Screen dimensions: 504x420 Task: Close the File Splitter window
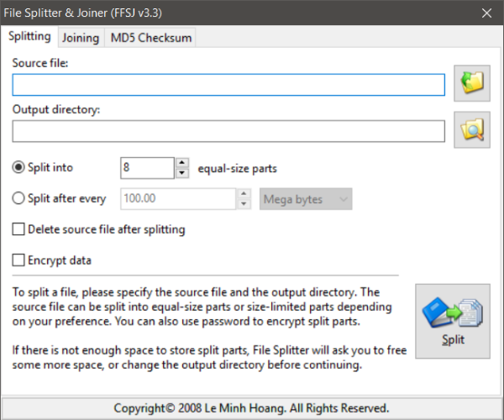(486, 13)
